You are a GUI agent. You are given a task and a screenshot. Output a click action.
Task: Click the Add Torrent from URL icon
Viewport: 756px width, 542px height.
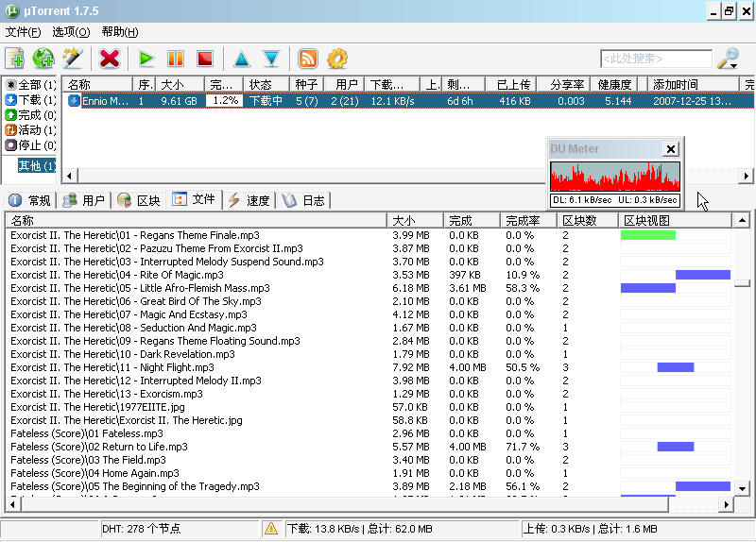pyautogui.click(x=43, y=59)
